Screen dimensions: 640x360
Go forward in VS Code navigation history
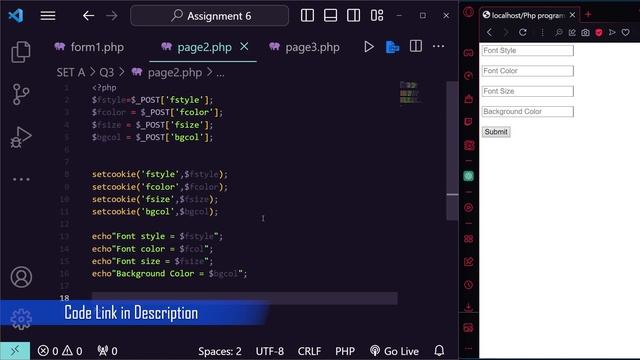(x=111, y=16)
